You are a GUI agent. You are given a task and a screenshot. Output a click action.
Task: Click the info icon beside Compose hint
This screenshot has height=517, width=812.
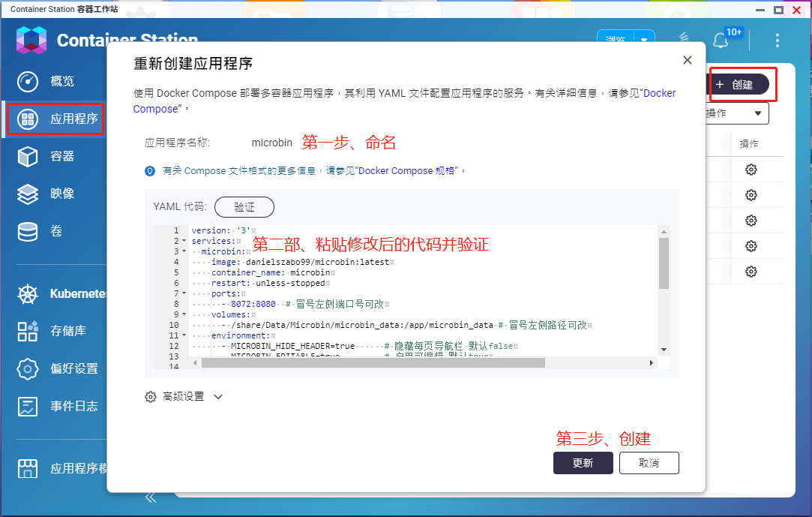[150, 171]
